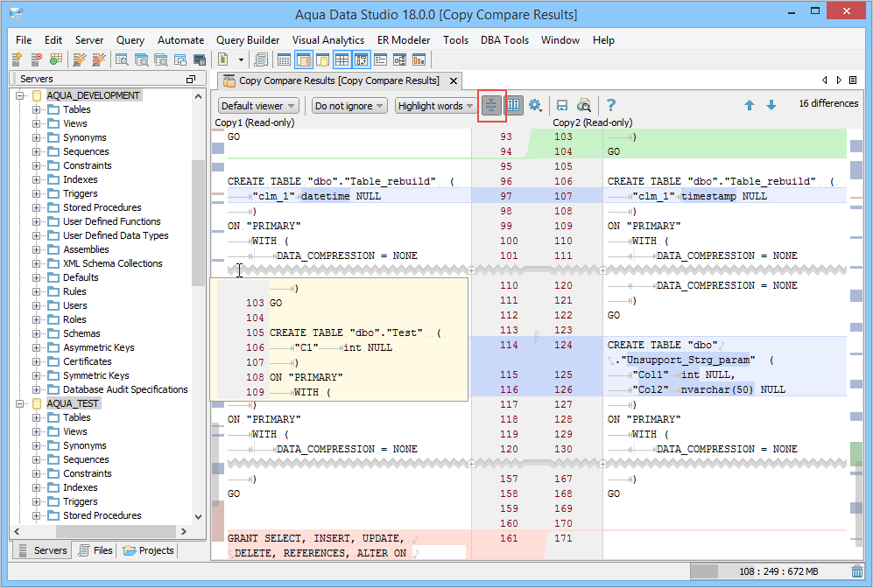Click the register server toolbar icon
The image size is (873, 588).
click(x=17, y=59)
